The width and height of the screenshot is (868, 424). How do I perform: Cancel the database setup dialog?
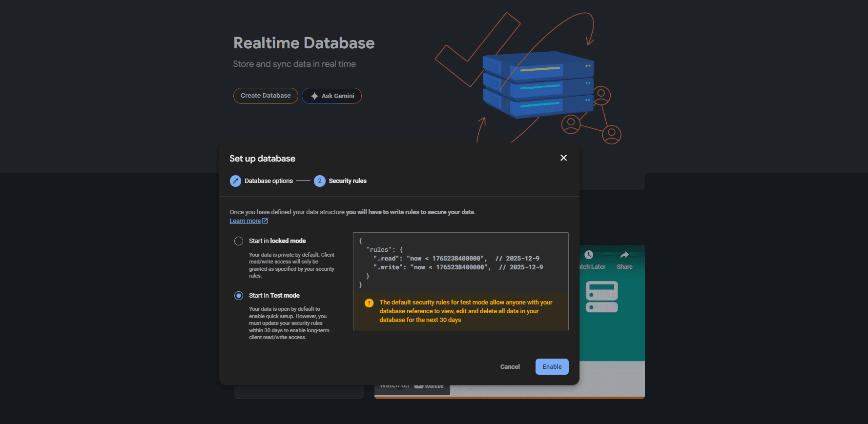510,366
